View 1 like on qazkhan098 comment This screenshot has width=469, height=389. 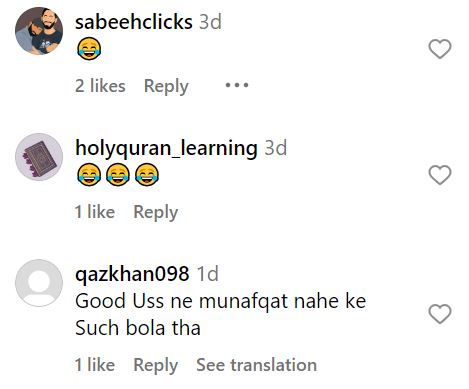95,365
